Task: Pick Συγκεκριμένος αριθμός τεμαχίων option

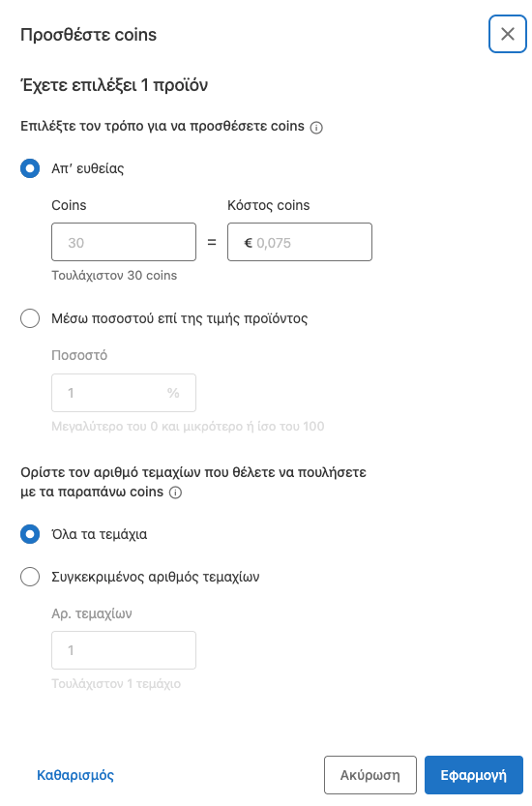Action: pyautogui.click(x=30, y=577)
